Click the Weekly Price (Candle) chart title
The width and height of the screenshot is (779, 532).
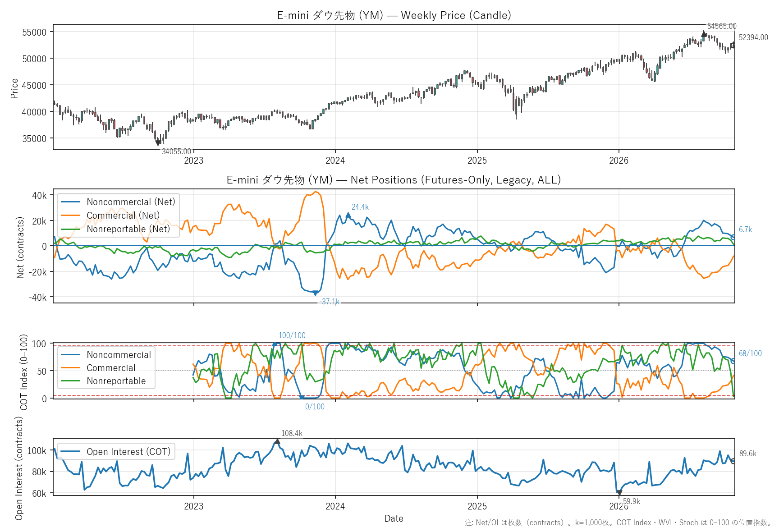tap(394, 15)
